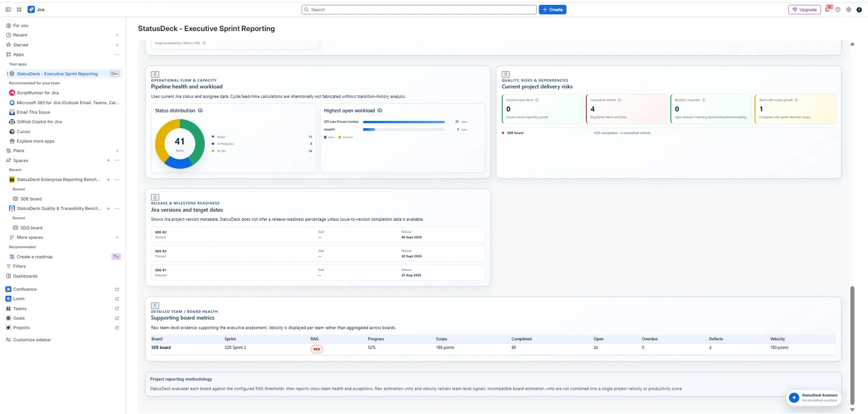Open the StatusDeck Assistant chat icon
The width and height of the screenshot is (868, 414).
tap(794, 398)
